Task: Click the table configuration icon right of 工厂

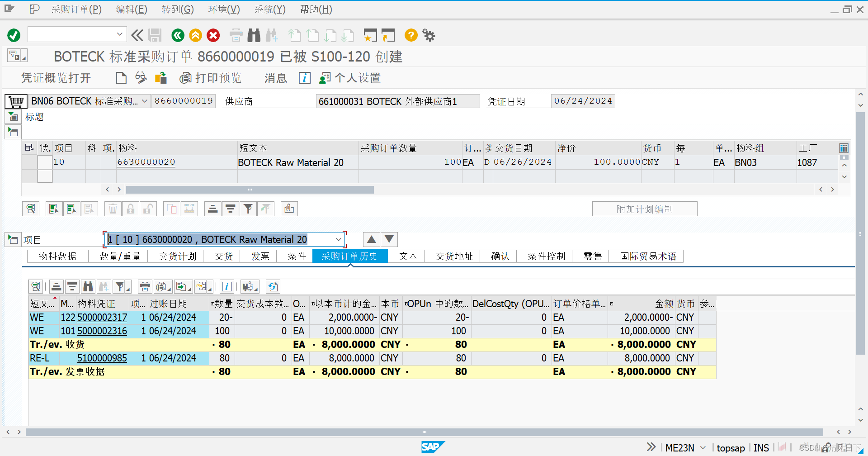Action: (x=844, y=148)
